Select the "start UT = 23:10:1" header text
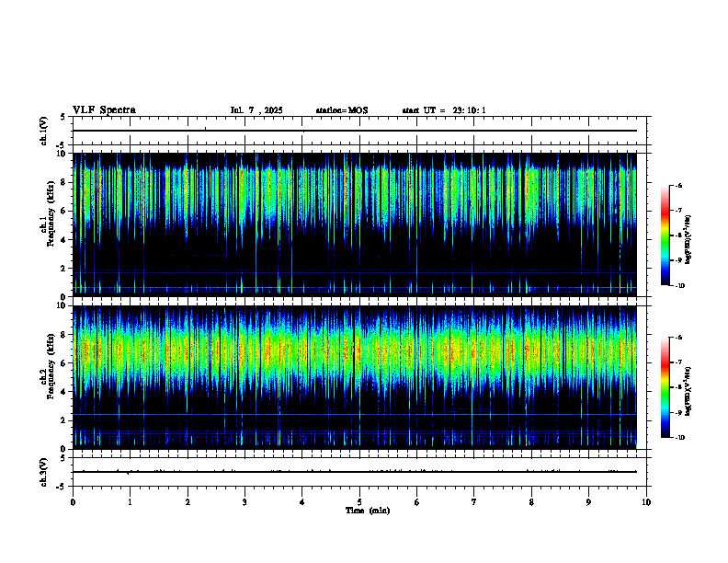The width and height of the screenshot is (728, 563). [444, 110]
